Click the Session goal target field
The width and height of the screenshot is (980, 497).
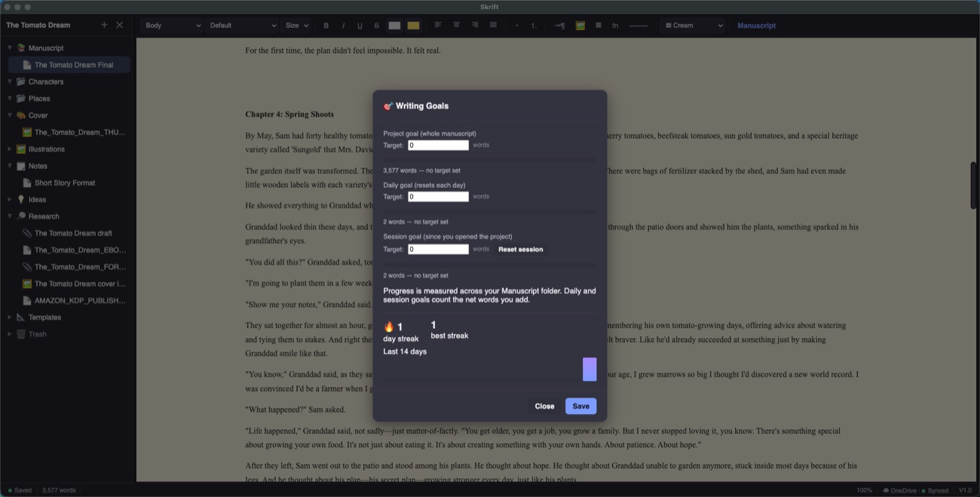(x=438, y=249)
